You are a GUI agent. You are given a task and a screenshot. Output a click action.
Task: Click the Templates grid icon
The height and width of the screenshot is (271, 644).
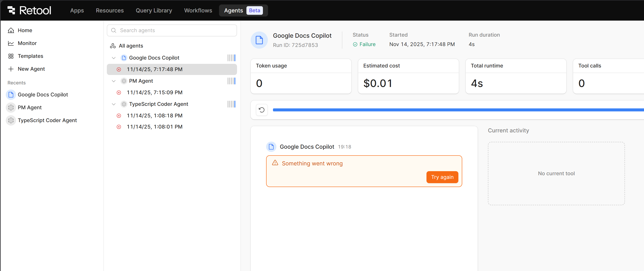pyautogui.click(x=11, y=56)
